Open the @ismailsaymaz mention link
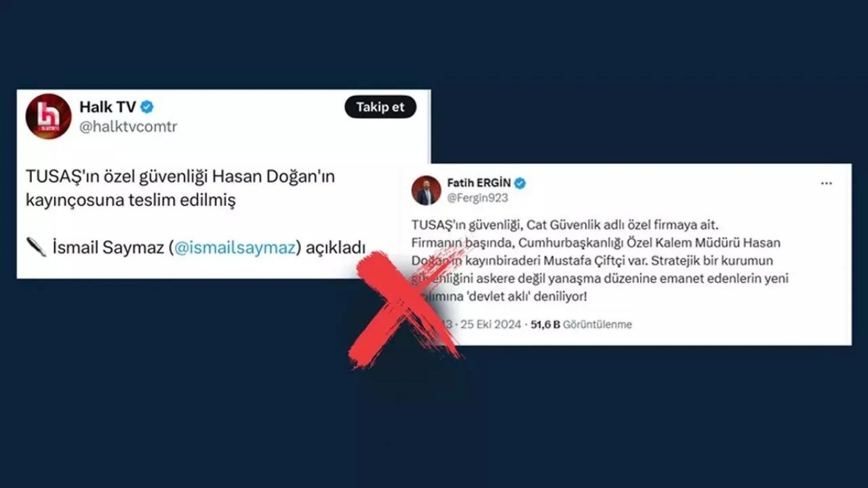This screenshot has height=488, width=868. click(235, 248)
